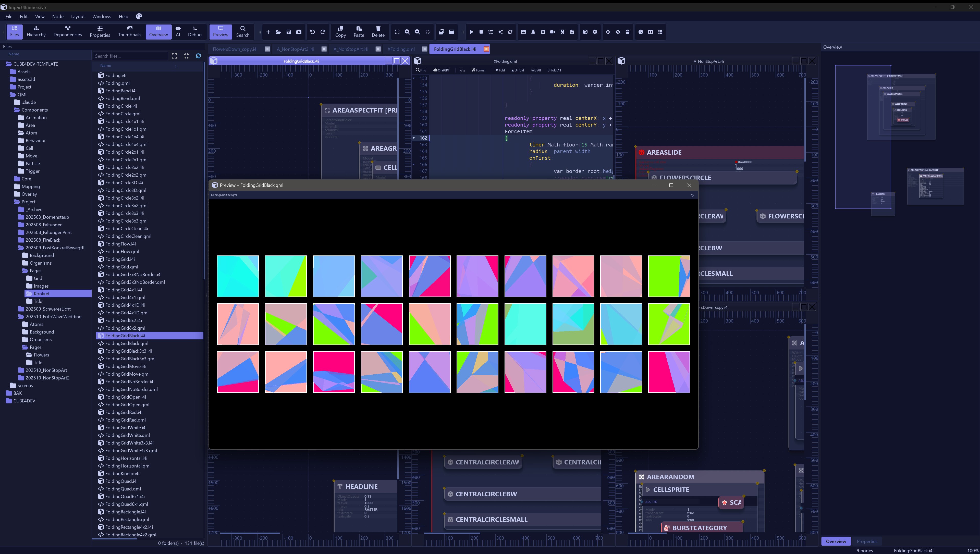Toggle the Overview panel button
Viewport: 980px width, 554px height.
pos(158,31)
